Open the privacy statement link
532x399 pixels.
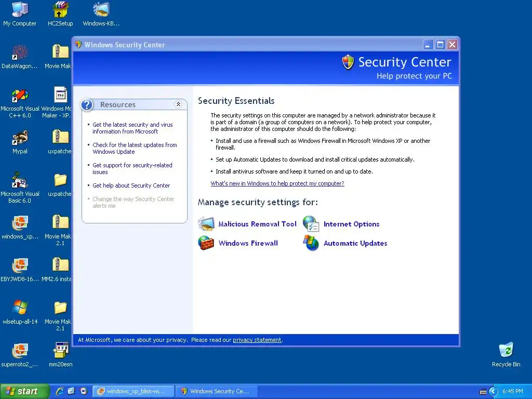[x=257, y=340]
